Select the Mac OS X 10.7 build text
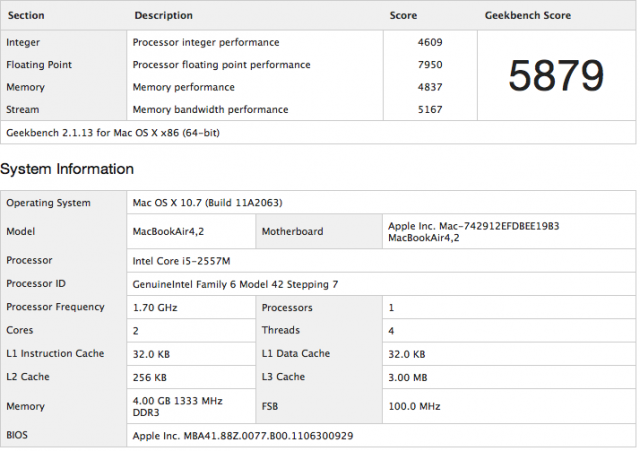The height and width of the screenshot is (451, 640). [207, 203]
